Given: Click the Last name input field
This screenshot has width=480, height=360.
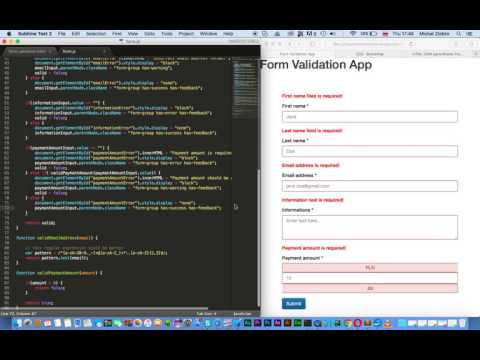Looking at the screenshot, I should coord(370,151).
